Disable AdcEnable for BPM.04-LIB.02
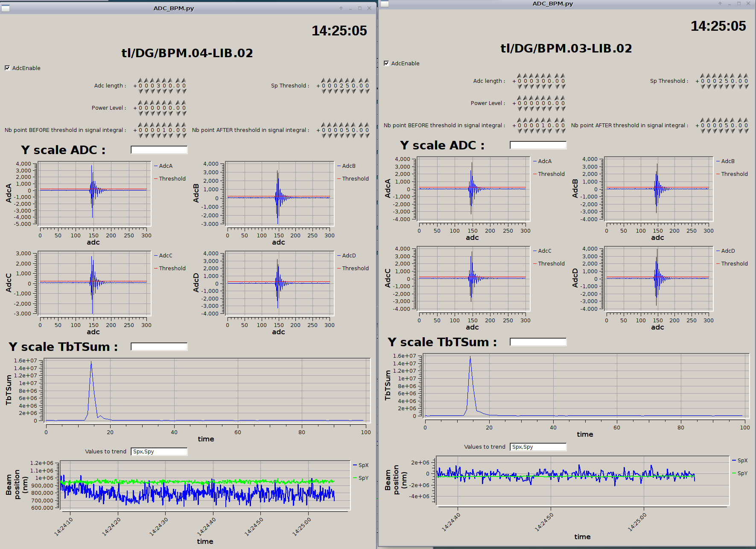 (7, 68)
